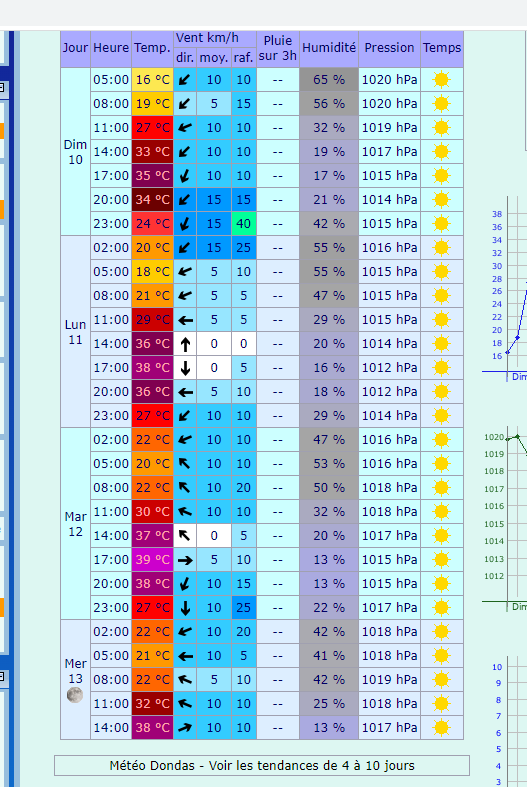527x787 pixels.
Task: Click the sun icon for Mer 13 14:00
Action: tap(442, 728)
